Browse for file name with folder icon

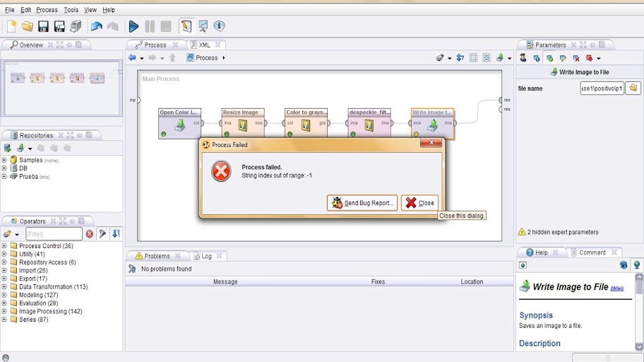[x=633, y=88]
